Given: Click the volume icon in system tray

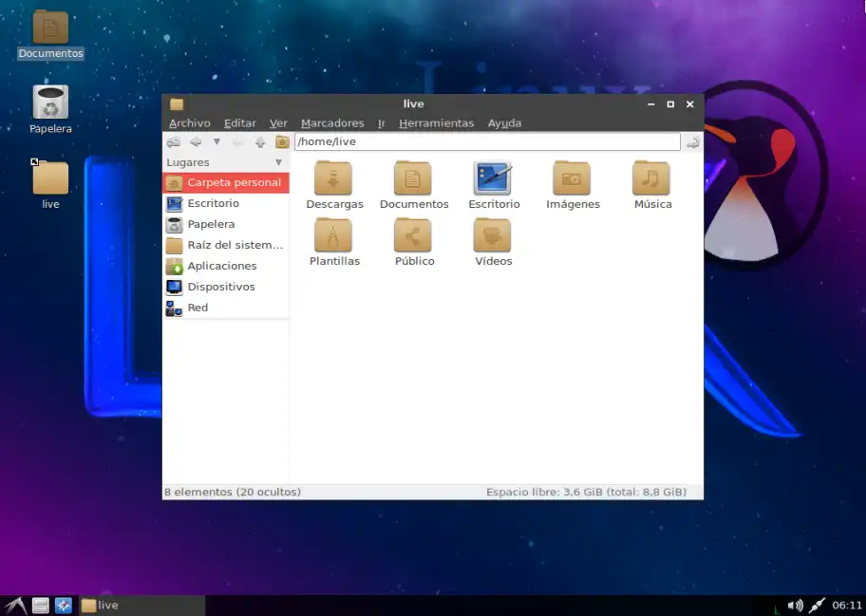Looking at the screenshot, I should [x=795, y=606].
